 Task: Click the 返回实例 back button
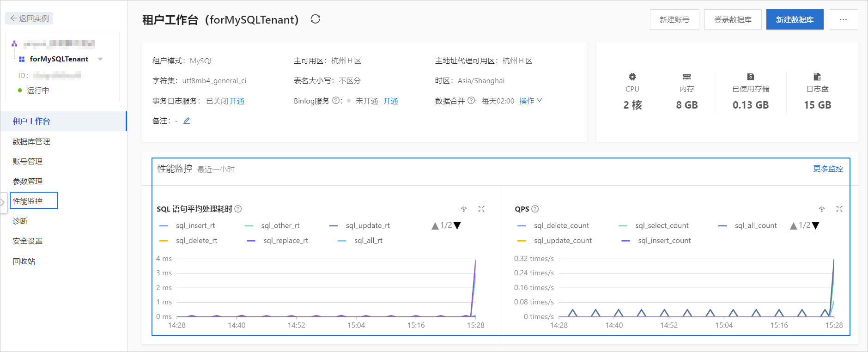[29, 18]
